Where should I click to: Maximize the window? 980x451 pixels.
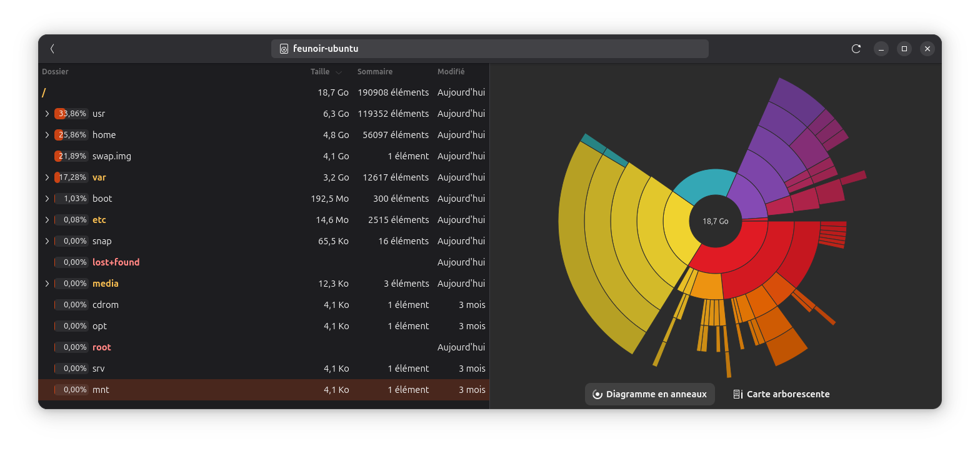(904, 49)
